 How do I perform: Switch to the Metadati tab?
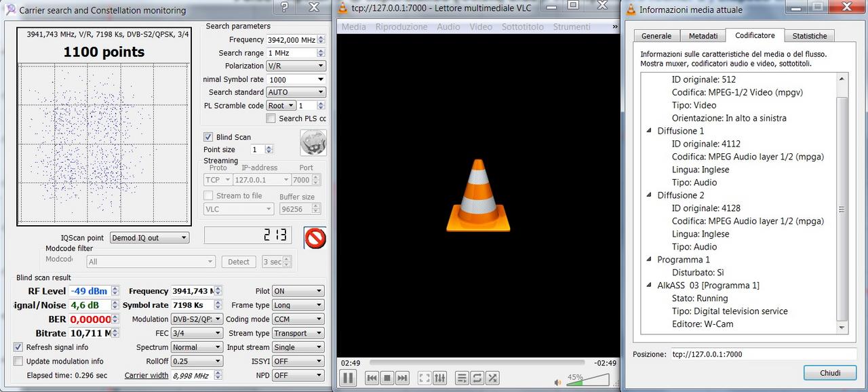[703, 36]
